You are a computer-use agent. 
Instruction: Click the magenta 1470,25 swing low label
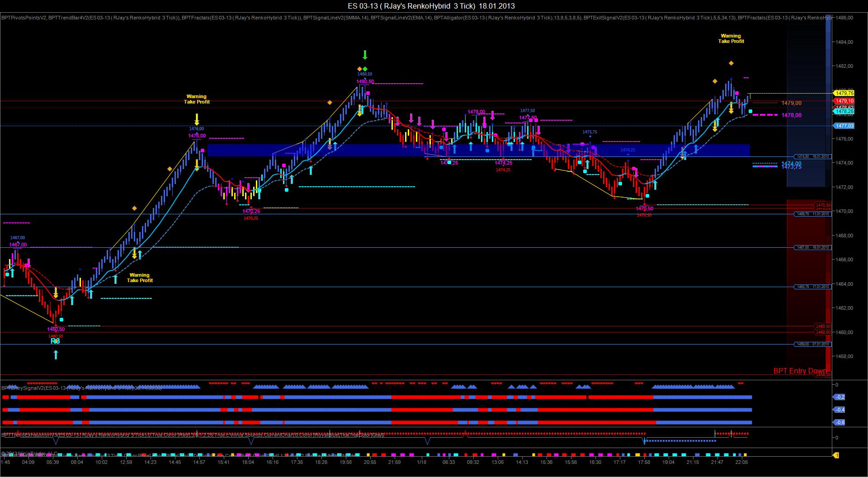click(x=251, y=211)
